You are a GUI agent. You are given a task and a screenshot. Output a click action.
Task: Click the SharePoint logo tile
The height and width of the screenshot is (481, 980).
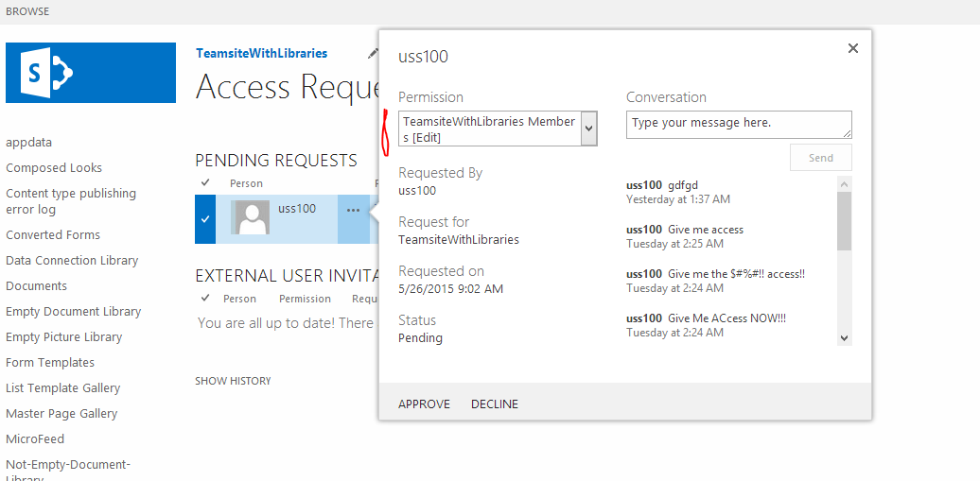pos(91,73)
